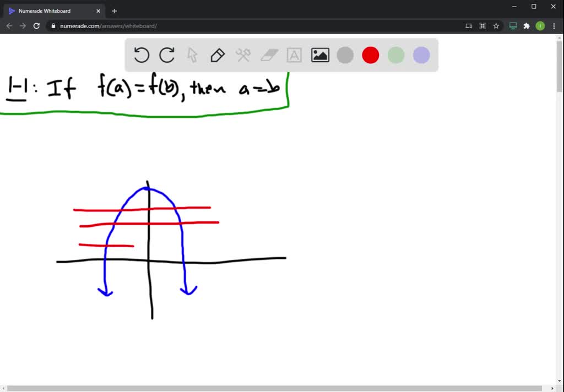Open Chrome's three-dot menu

pos(554,26)
